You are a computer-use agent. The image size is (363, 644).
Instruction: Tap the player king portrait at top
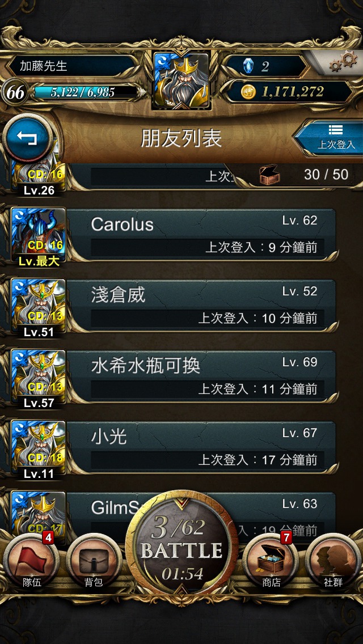coord(181,80)
